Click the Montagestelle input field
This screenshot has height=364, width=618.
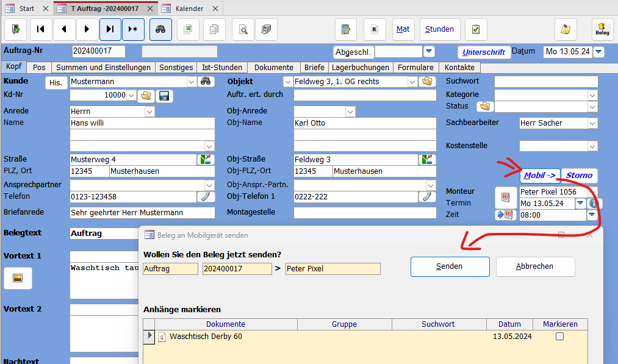point(365,213)
